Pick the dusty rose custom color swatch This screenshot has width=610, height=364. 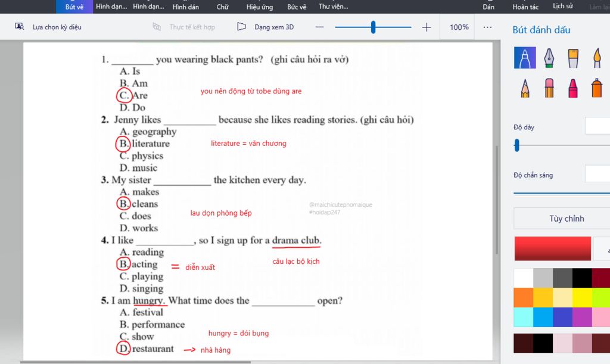click(x=582, y=343)
